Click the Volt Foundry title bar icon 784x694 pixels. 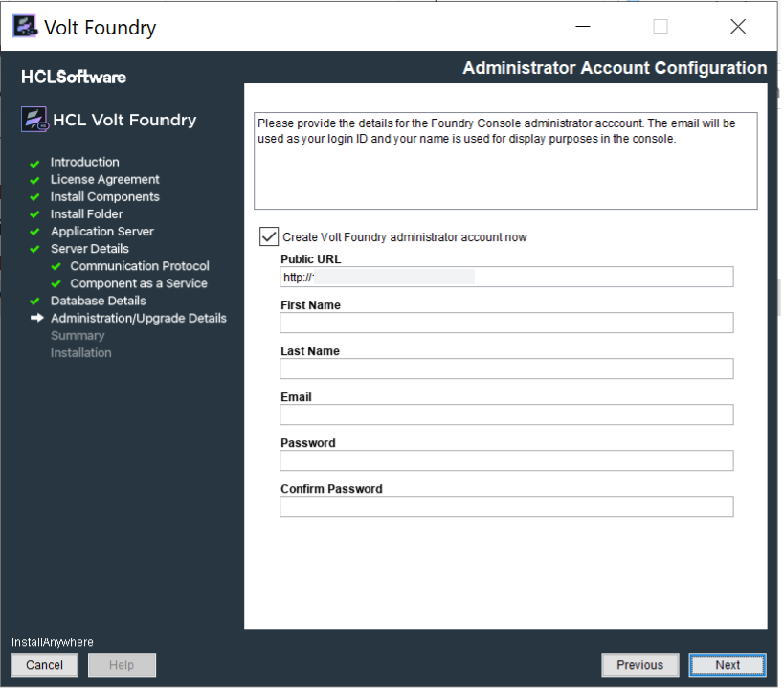pos(25,27)
